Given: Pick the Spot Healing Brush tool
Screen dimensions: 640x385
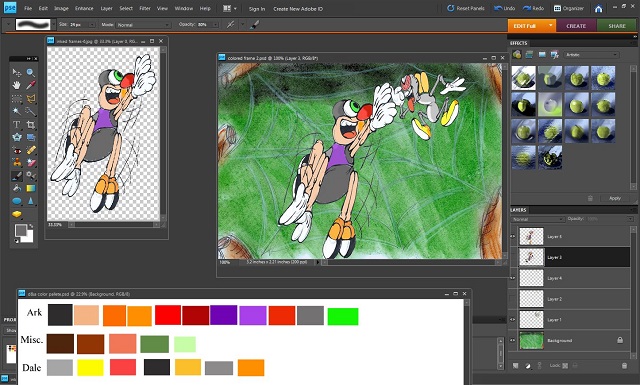Looking at the screenshot, I should 31,150.
